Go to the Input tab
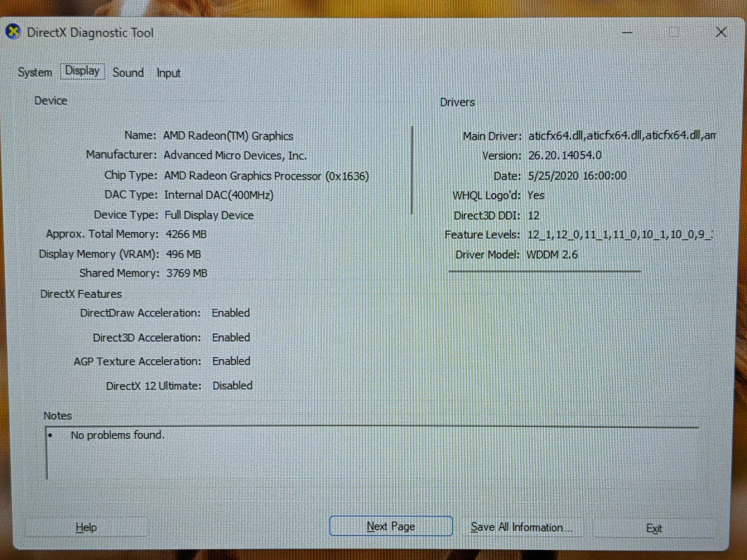Viewport: 747px width, 560px height. click(x=169, y=73)
